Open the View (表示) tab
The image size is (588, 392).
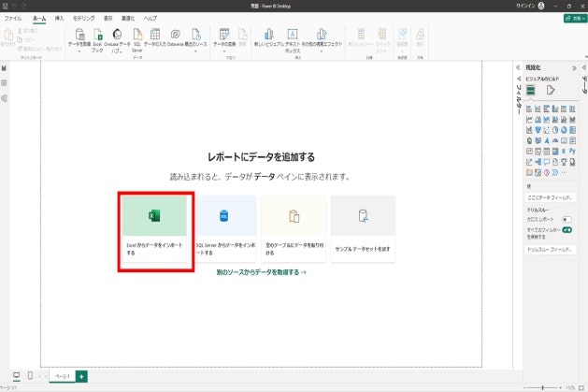pos(108,18)
